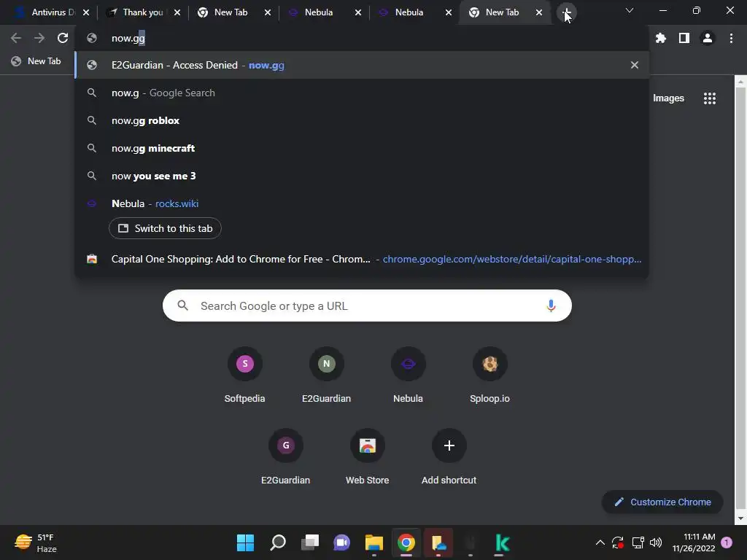Open a new tab with plus button

(x=566, y=12)
